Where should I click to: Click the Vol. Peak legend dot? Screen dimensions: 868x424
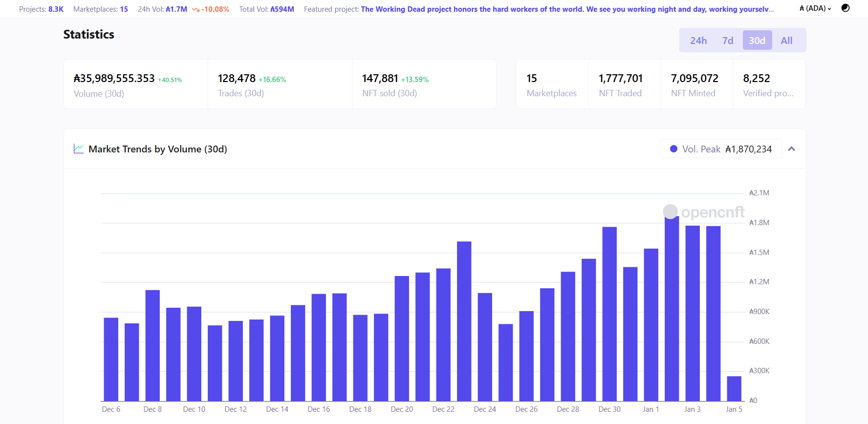673,149
